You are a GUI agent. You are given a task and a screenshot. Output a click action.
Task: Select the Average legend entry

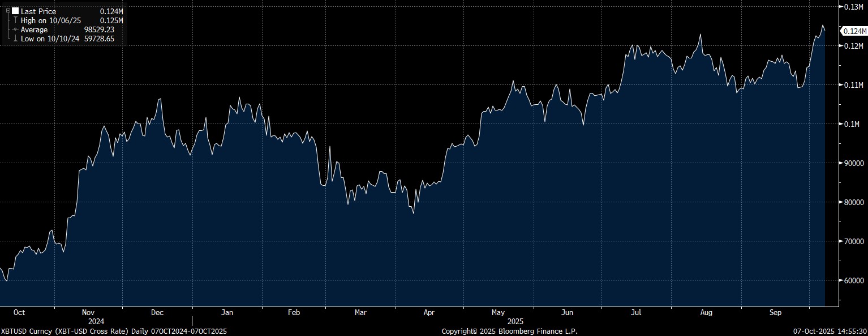(x=35, y=29)
